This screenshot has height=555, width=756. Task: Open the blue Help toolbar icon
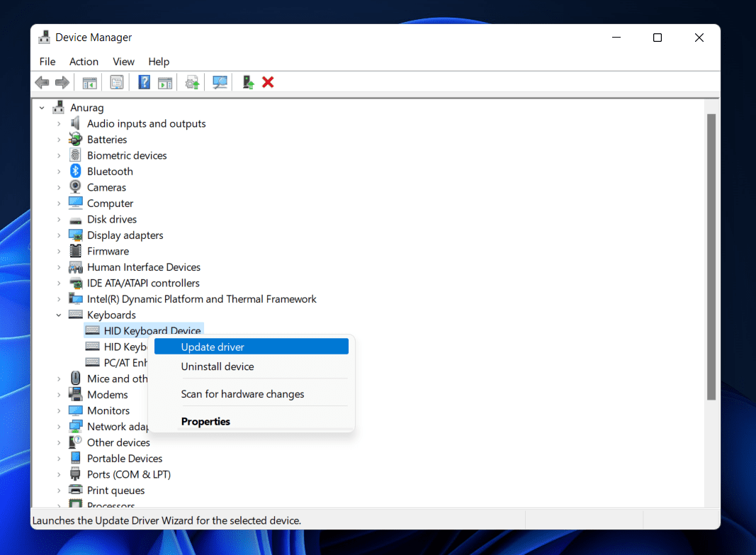coord(144,82)
